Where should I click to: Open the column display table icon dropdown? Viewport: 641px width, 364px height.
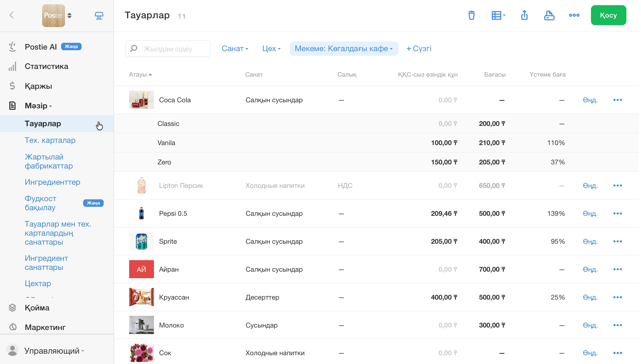(498, 15)
